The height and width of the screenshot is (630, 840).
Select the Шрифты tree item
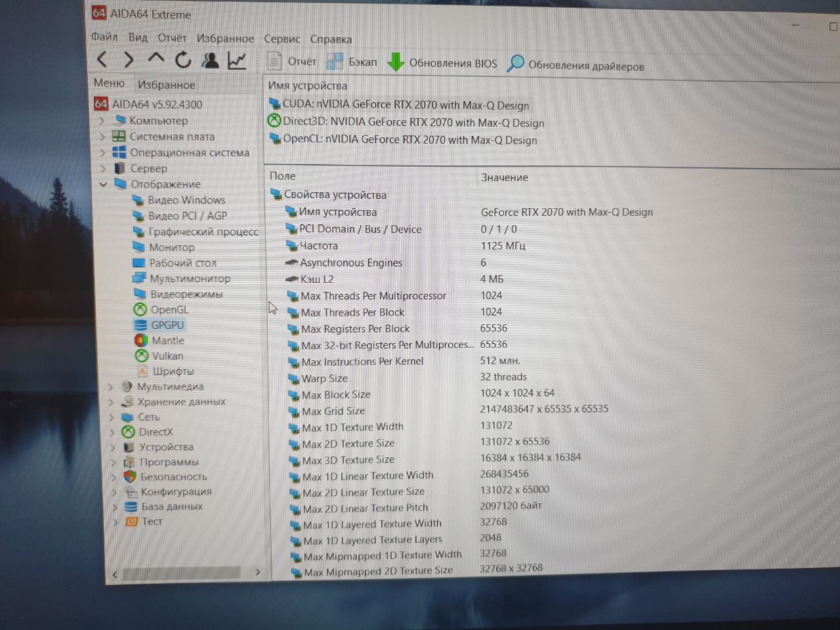click(165, 371)
